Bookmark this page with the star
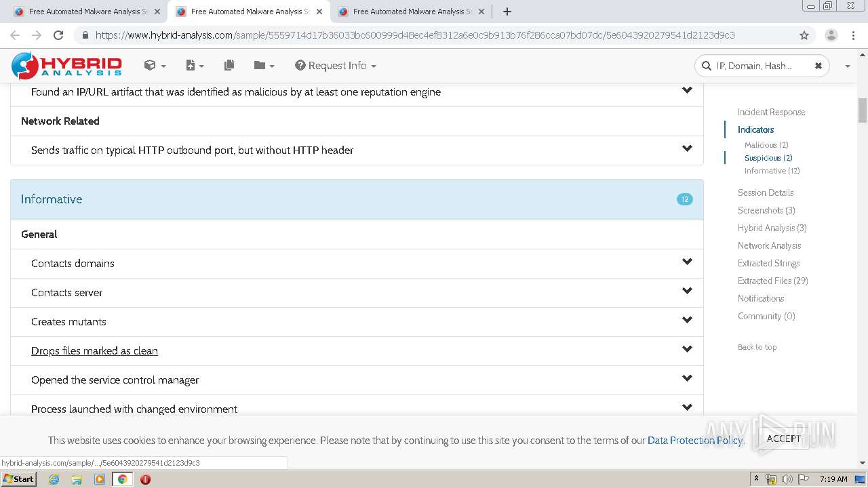This screenshot has height=488, width=868. click(804, 35)
